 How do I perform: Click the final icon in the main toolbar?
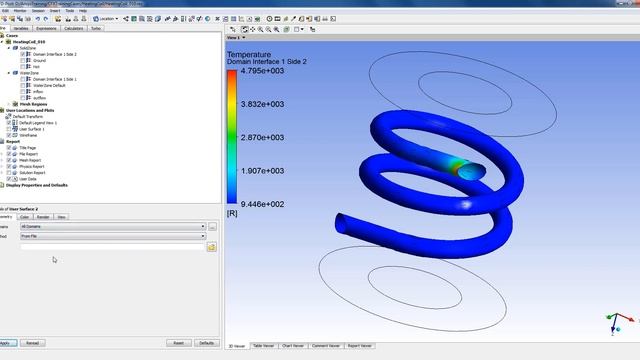point(333,19)
